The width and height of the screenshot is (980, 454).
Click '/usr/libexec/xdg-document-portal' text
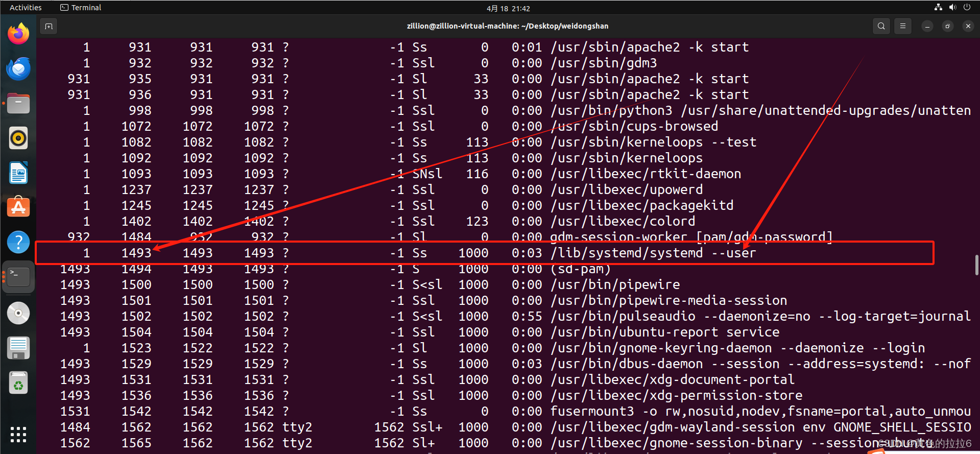(673, 379)
